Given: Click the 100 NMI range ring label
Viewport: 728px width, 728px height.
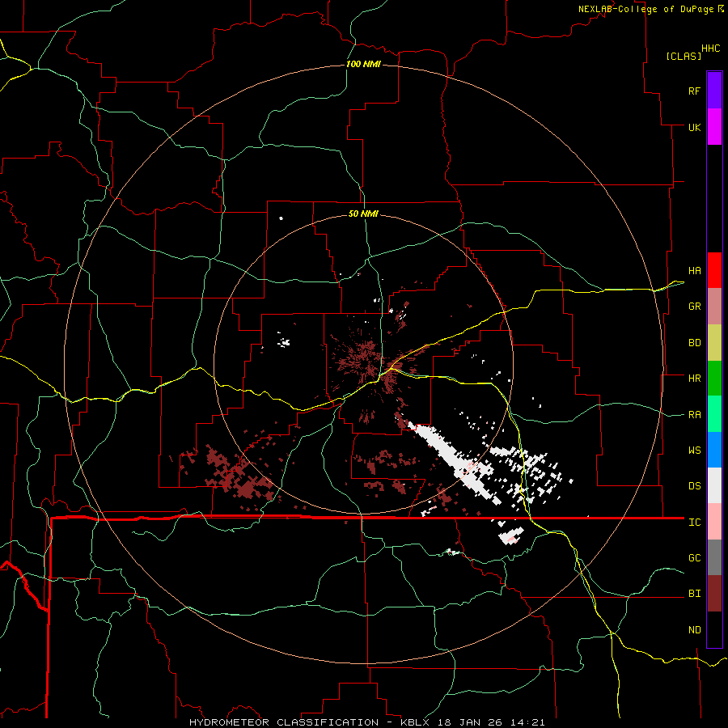Looking at the screenshot, I should (363, 64).
